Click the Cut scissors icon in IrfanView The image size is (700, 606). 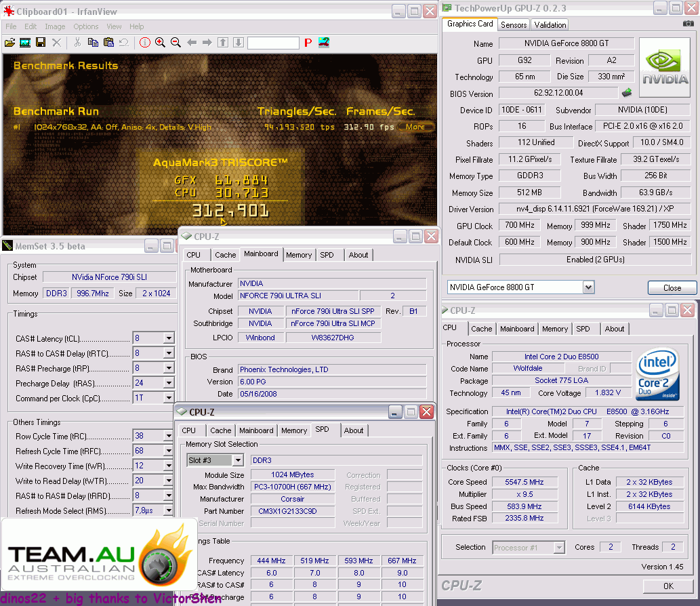(x=77, y=43)
